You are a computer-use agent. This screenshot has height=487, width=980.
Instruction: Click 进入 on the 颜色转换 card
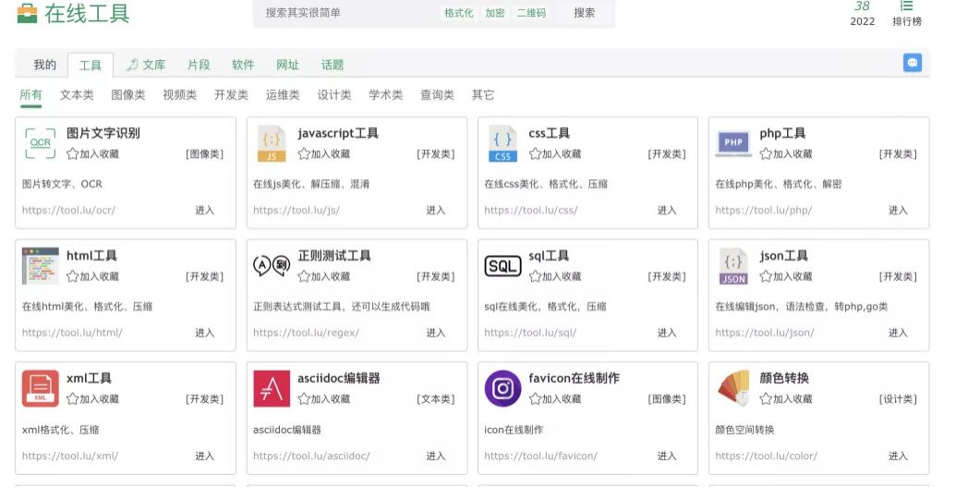tap(898, 456)
